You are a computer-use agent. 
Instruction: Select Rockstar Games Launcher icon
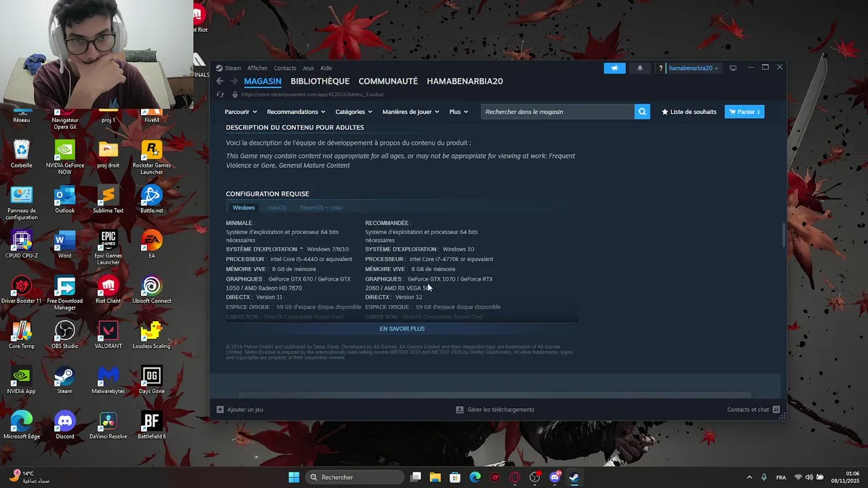(x=152, y=157)
